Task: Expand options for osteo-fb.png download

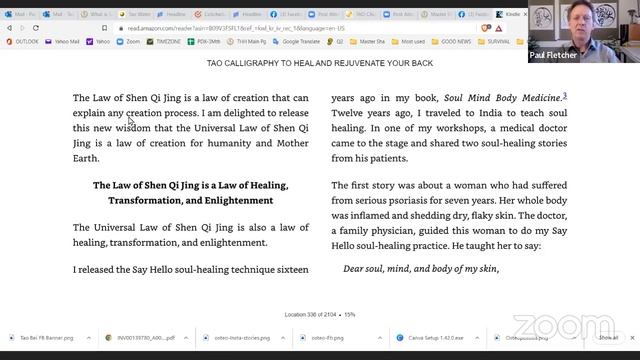Action: pyautogui.click(x=380, y=338)
